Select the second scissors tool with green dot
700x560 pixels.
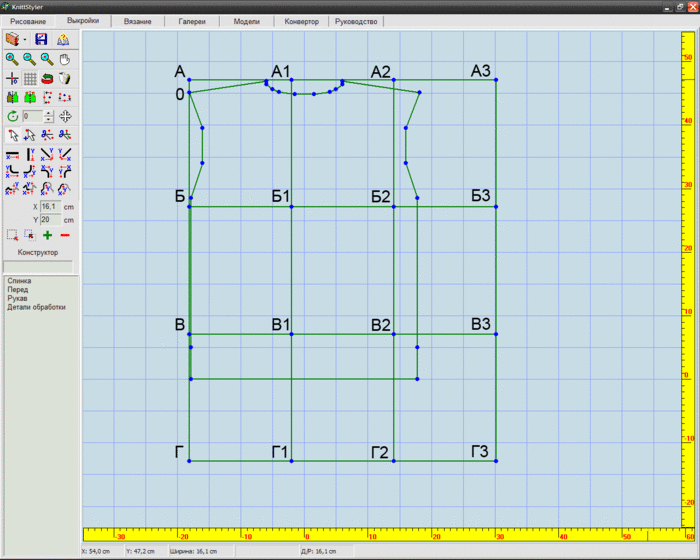(x=65, y=134)
